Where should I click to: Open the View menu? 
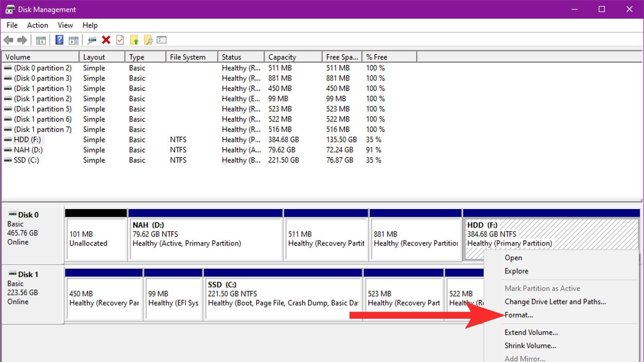[x=65, y=25]
